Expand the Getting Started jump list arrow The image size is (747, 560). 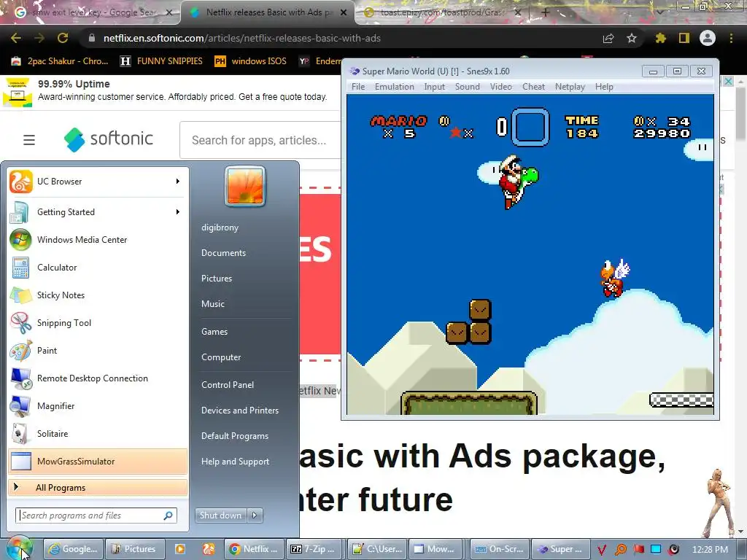pyautogui.click(x=177, y=212)
